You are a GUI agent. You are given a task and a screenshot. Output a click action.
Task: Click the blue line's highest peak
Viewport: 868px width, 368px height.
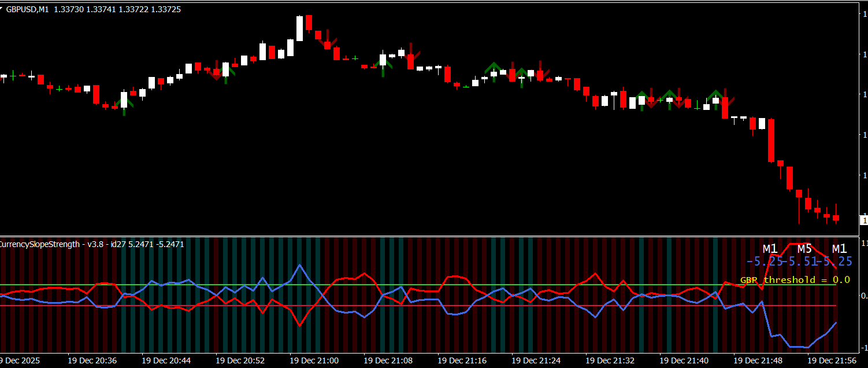click(x=299, y=266)
